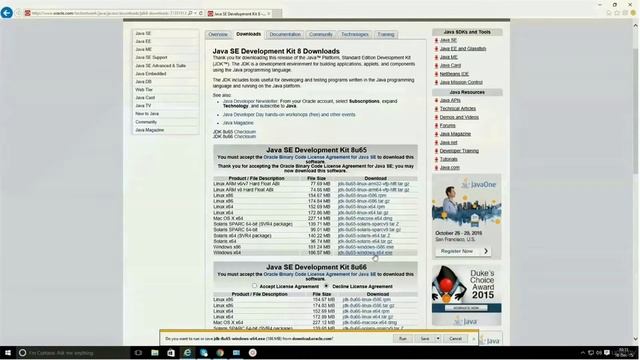Open the Store app from the taskbar

pyautogui.click(x=171, y=353)
